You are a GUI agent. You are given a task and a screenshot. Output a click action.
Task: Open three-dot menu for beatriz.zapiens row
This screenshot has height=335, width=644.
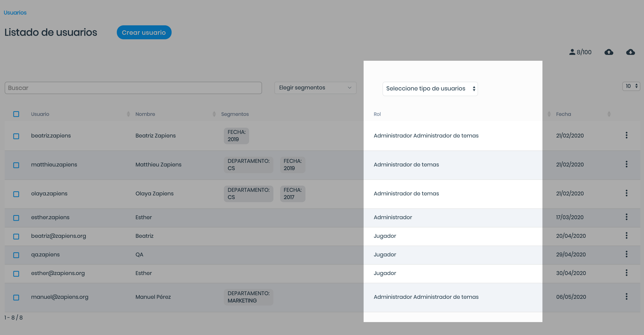pyautogui.click(x=626, y=135)
